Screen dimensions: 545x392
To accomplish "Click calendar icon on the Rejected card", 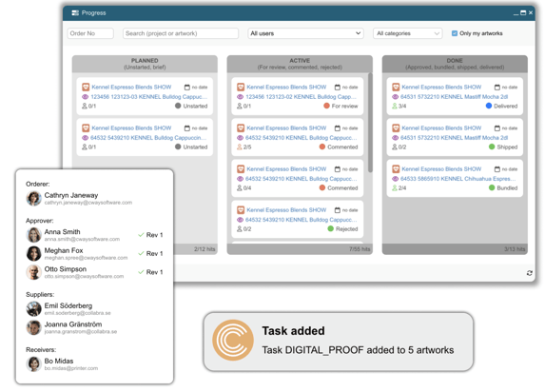I will (337, 210).
